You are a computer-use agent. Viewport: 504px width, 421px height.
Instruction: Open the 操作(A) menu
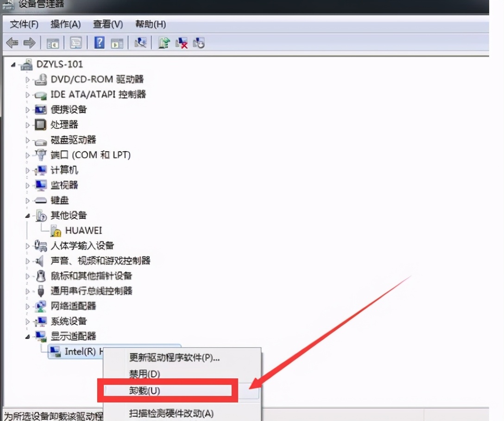[65, 24]
